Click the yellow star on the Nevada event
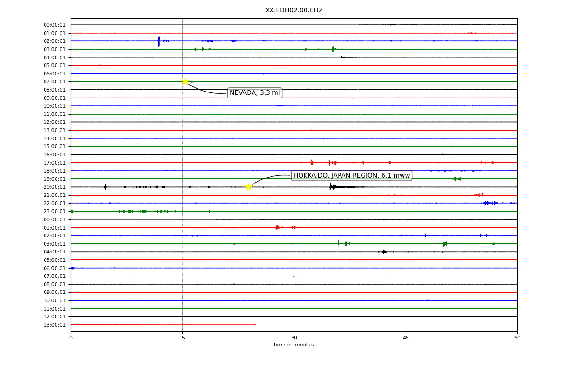The image size is (588, 368). [185, 81]
